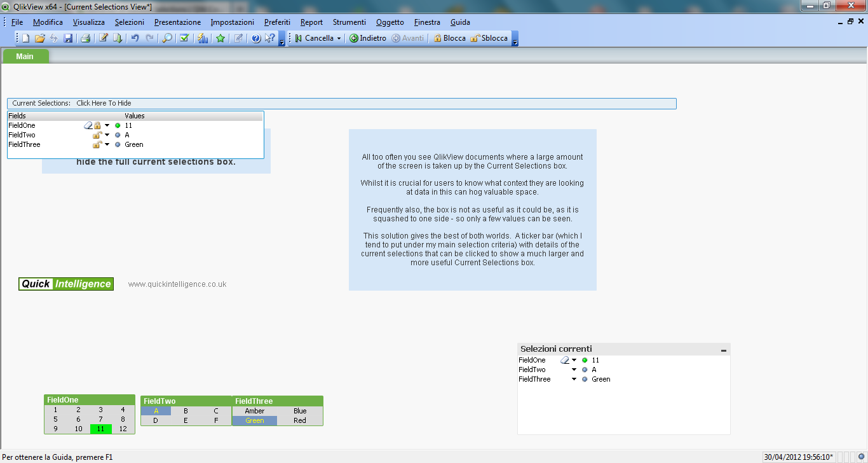Select value E in FieldTwo list box
The width and height of the screenshot is (868, 463).
(186, 420)
